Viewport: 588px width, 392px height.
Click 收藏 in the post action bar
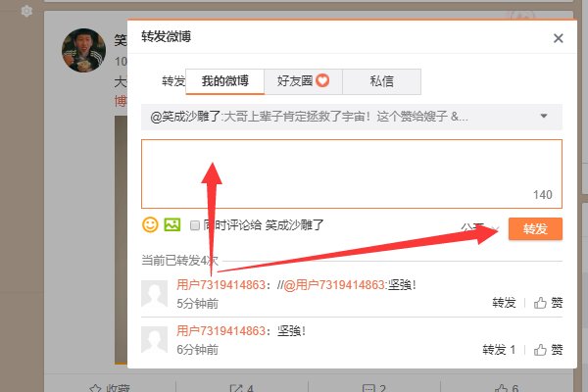coord(110,389)
